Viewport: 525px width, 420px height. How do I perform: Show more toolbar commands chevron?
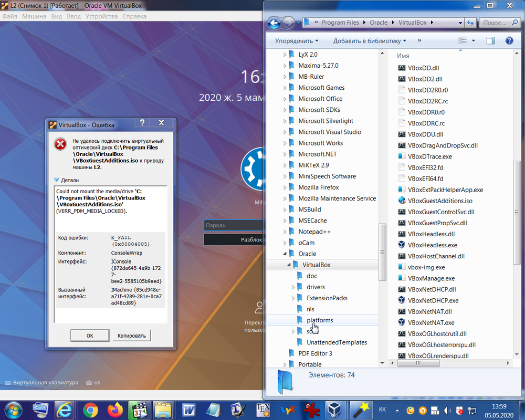[419, 40]
